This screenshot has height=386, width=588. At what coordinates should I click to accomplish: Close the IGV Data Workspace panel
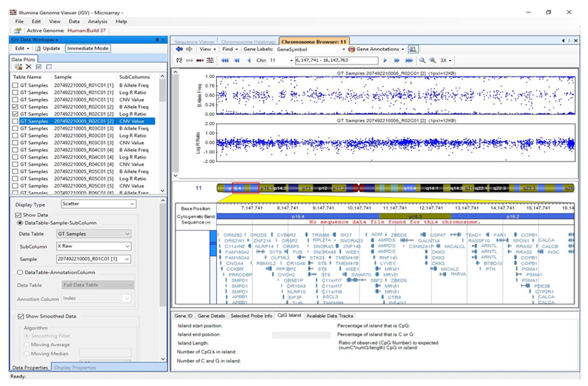click(x=163, y=40)
